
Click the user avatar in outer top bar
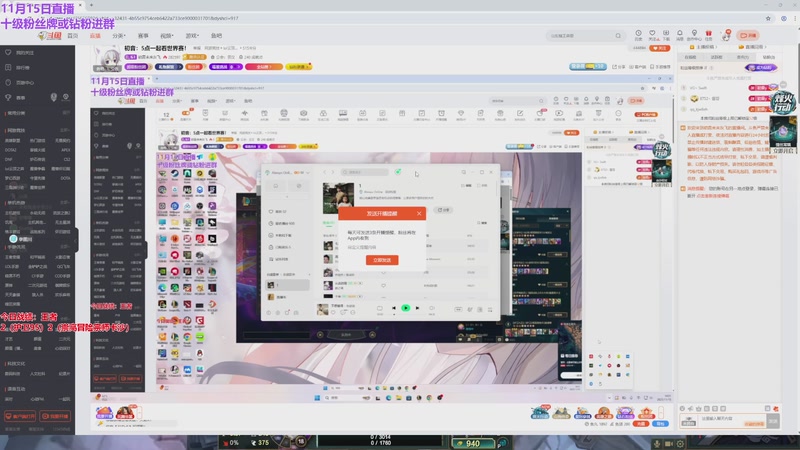726,36
